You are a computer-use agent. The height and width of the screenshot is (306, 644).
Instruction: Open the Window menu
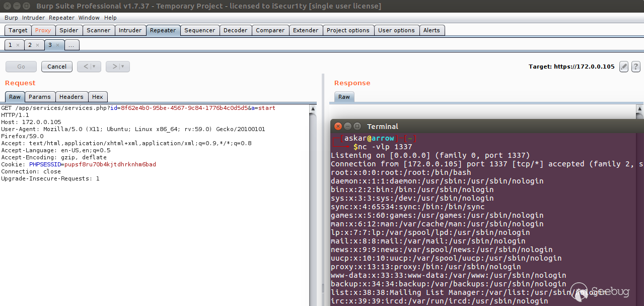(x=89, y=18)
